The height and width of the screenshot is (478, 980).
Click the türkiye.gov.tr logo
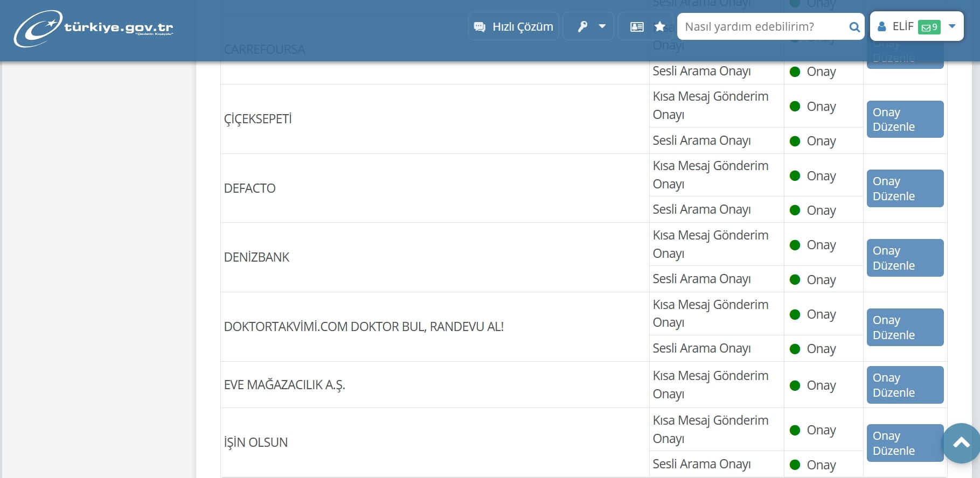click(94, 28)
